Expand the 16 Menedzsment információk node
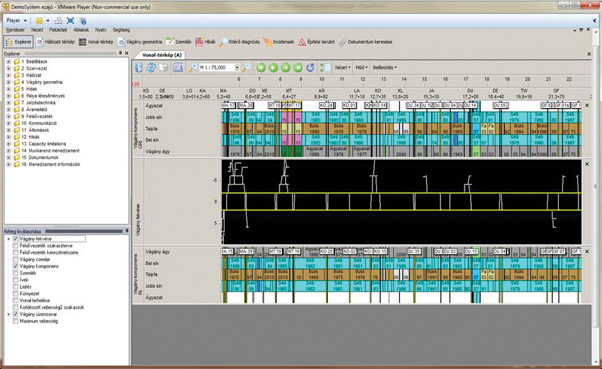The image size is (602, 369). coord(8,164)
